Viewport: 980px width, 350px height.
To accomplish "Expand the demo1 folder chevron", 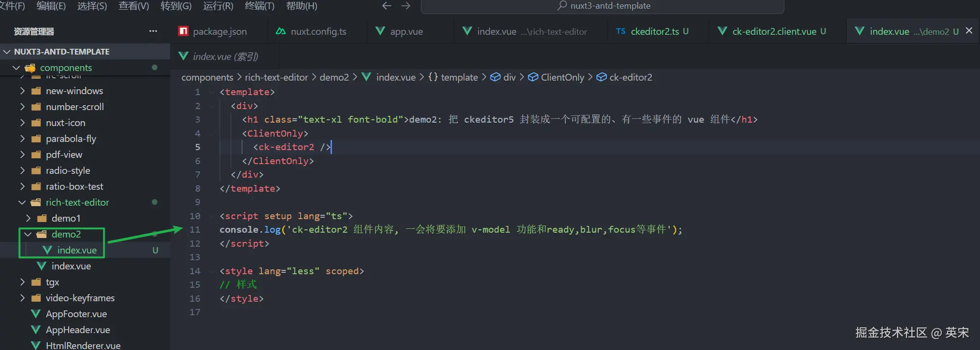I will tap(28, 218).
